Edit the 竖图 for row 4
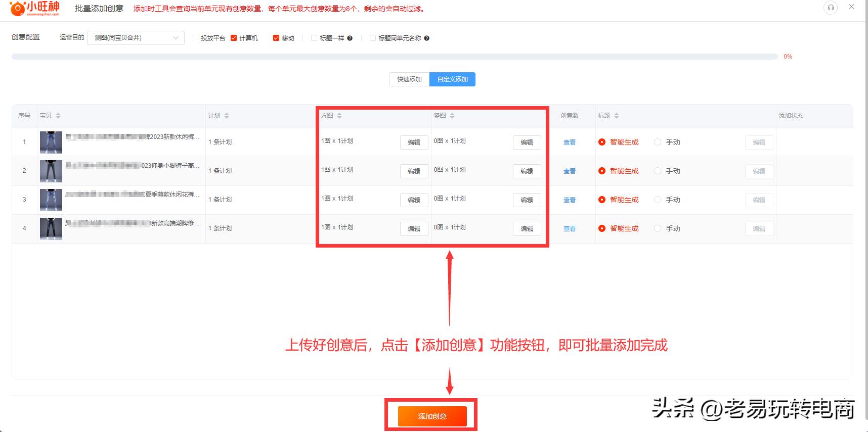868x432 pixels. pos(527,229)
